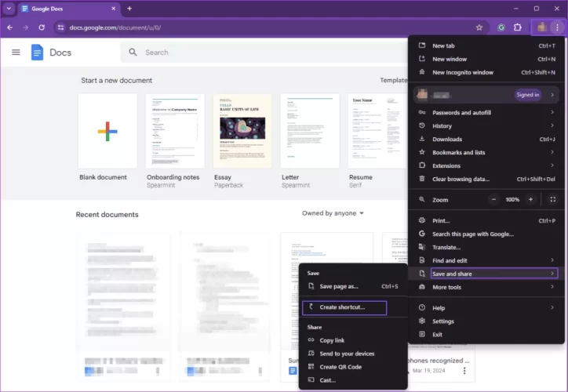Click the Blank document template thumbnail
The height and width of the screenshot is (392, 568).
tap(107, 131)
